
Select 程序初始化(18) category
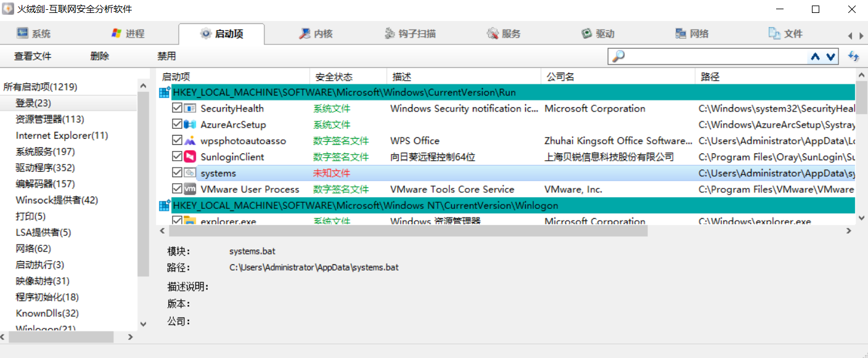pos(47,297)
